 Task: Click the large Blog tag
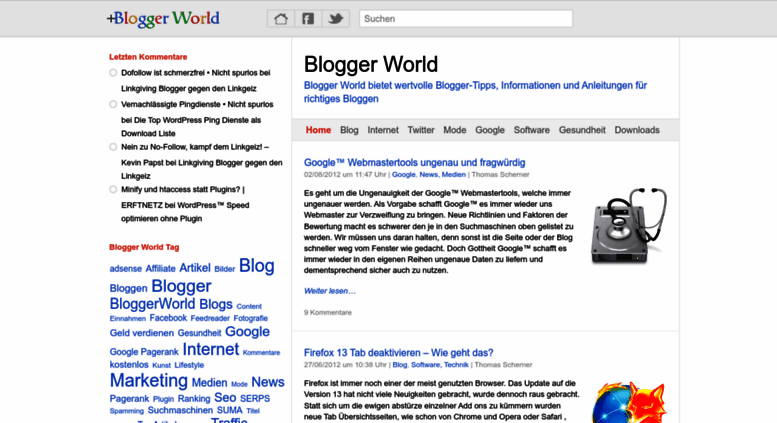[x=257, y=266]
